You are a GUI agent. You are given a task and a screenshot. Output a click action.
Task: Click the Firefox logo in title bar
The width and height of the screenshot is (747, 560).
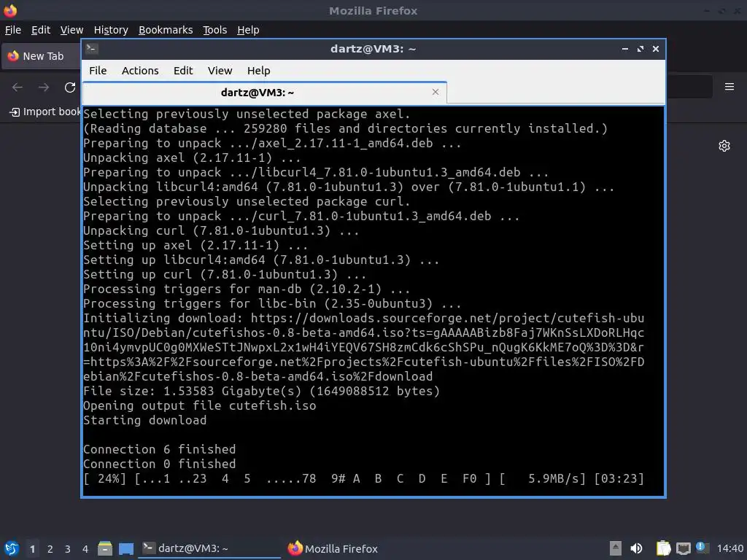[x=10, y=10]
